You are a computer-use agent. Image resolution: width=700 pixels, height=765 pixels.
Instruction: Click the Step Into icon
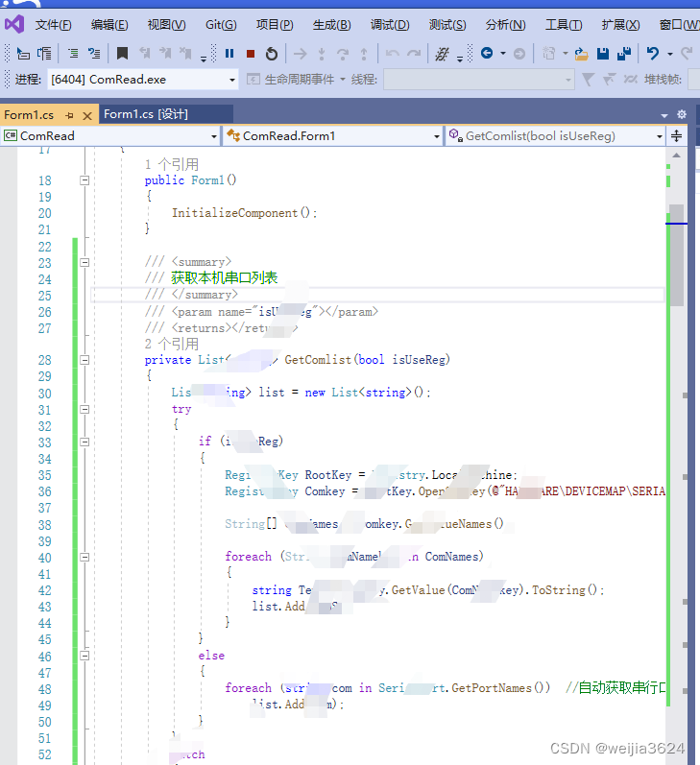(x=322, y=53)
